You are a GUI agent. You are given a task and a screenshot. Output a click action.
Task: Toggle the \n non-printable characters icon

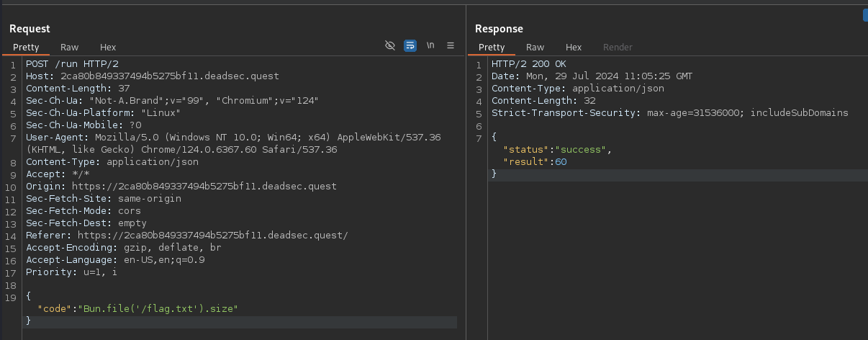point(430,45)
